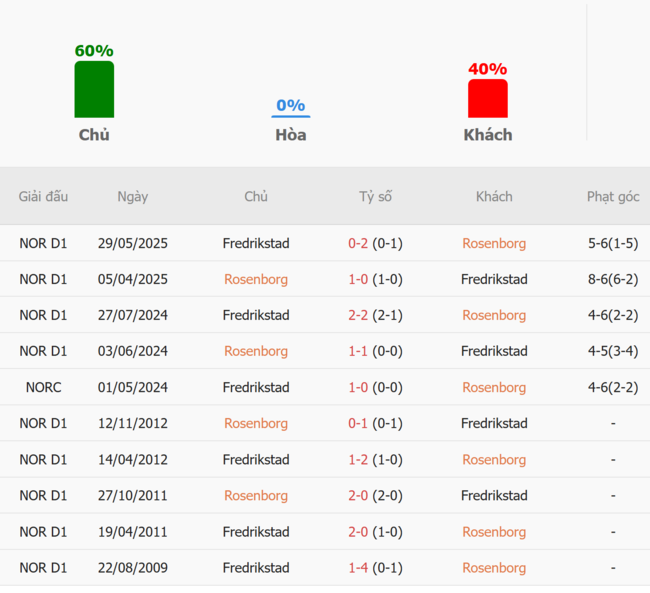Click corner stats 5-6(1-5)
650x593 pixels.
pos(613,243)
